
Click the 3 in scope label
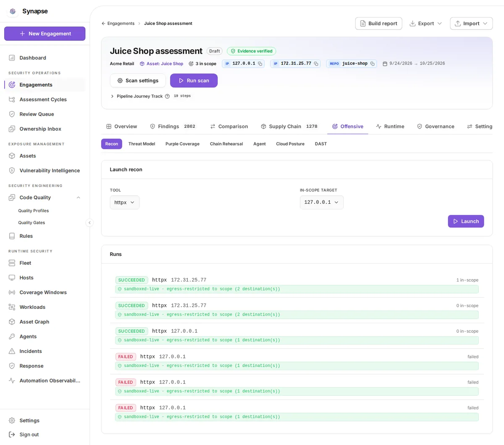pyautogui.click(x=202, y=64)
